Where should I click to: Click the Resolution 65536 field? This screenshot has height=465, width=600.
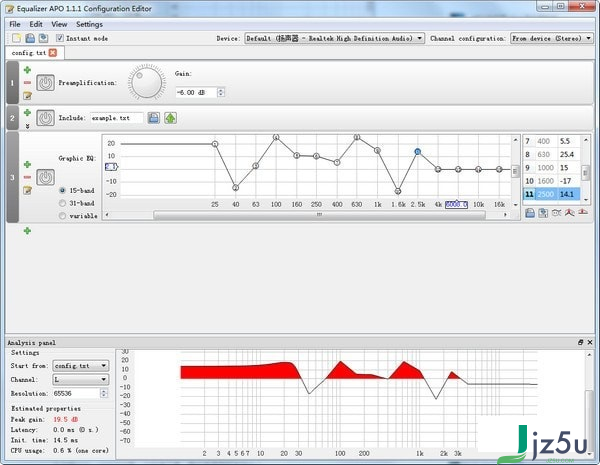[x=76, y=393]
